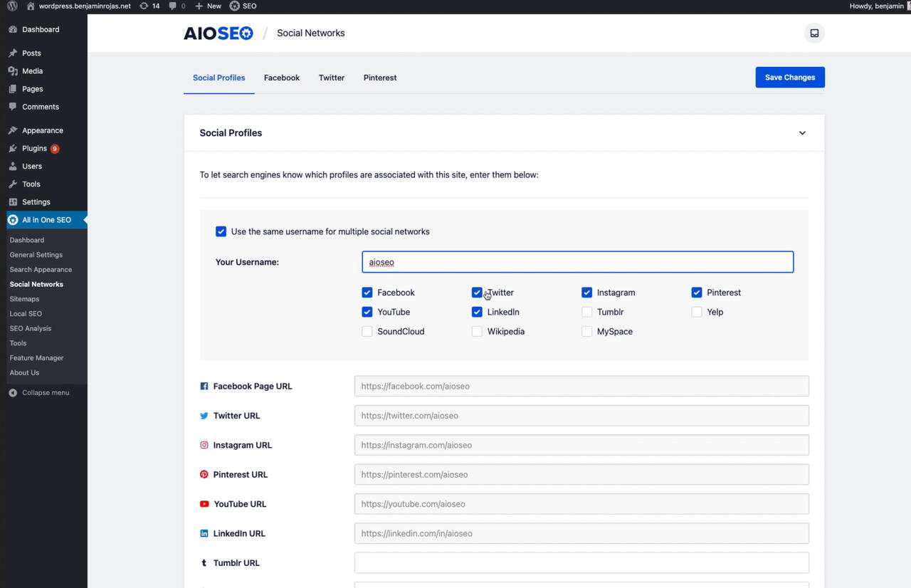Enable the Tumblr checkbox
This screenshot has width=911, height=588.
tap(586, 312)
